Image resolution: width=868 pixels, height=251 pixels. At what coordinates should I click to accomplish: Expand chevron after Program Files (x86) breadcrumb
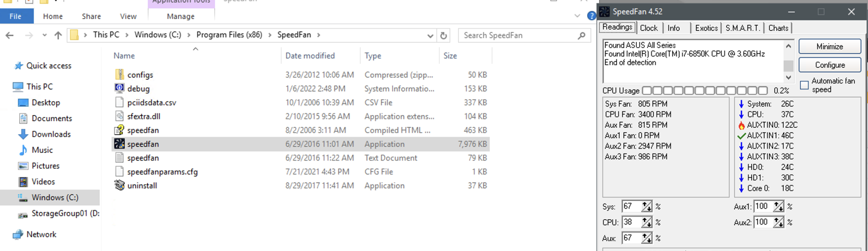pyautogui.click(x=270, y=35)
